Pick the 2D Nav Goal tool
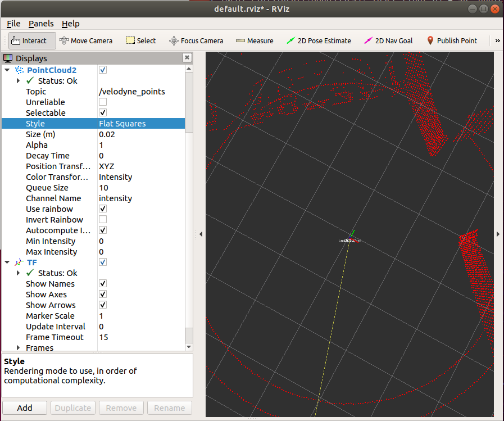Viewport: 504px width, 421px height. click(x=388, y=40)
